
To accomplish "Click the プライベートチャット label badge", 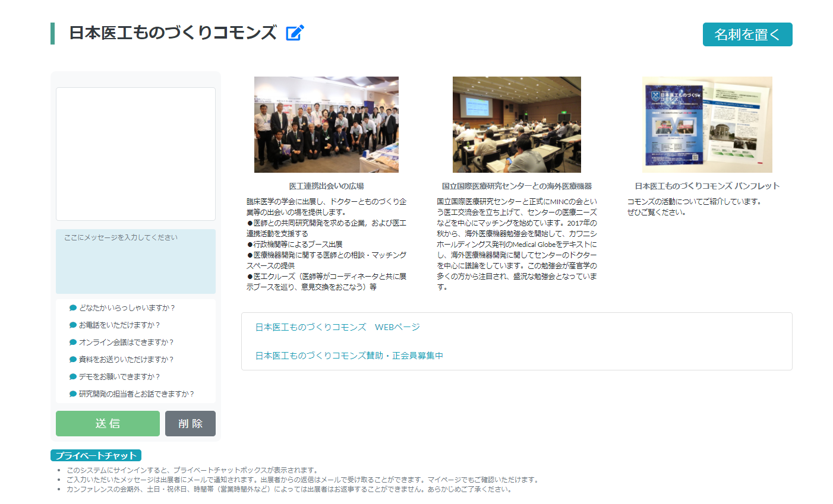I will (x=96, y=455).
